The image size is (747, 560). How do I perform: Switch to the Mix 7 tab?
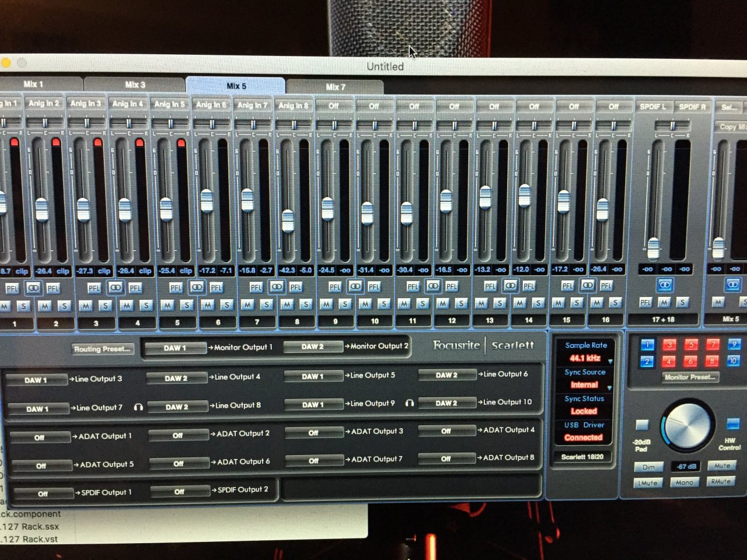pos(335,87)
